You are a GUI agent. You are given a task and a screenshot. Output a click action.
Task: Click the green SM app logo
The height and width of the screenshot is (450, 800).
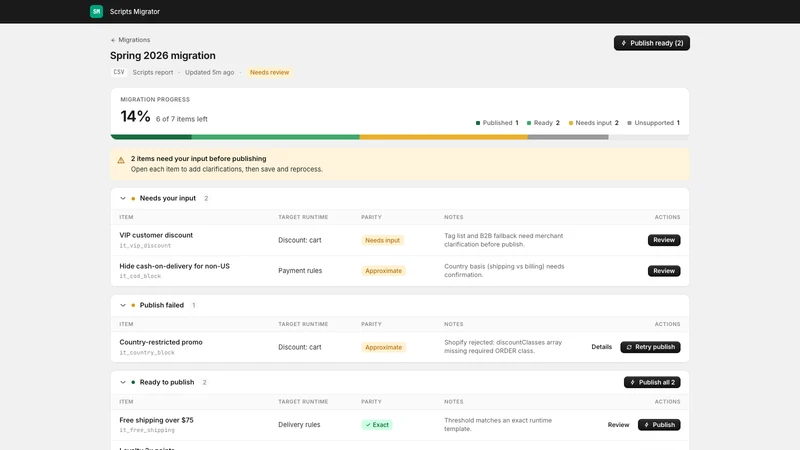coord(96,11)
